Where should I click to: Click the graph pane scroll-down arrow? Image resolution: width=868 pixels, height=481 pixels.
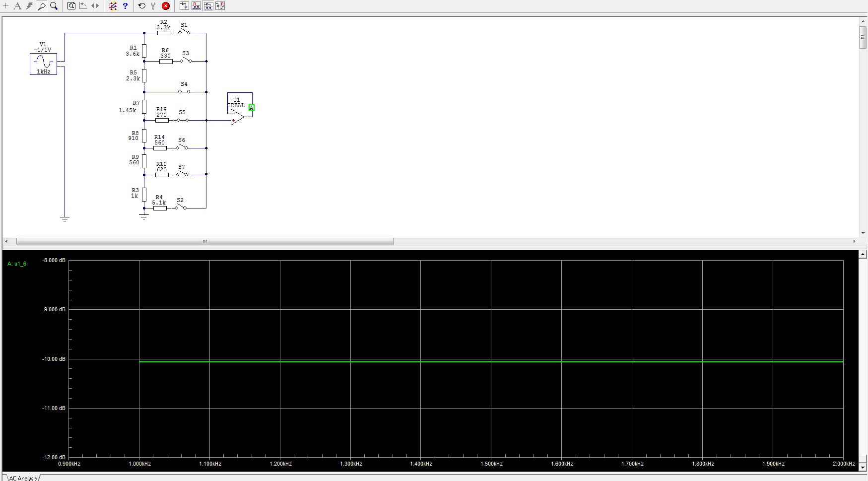point(863,467)
